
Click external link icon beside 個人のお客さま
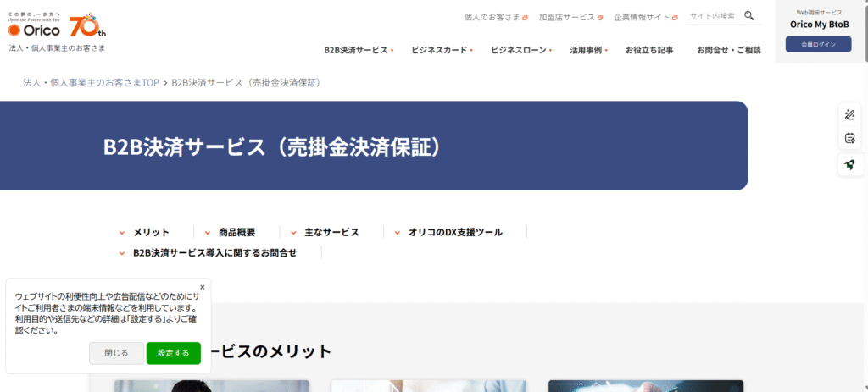point(525,17)
